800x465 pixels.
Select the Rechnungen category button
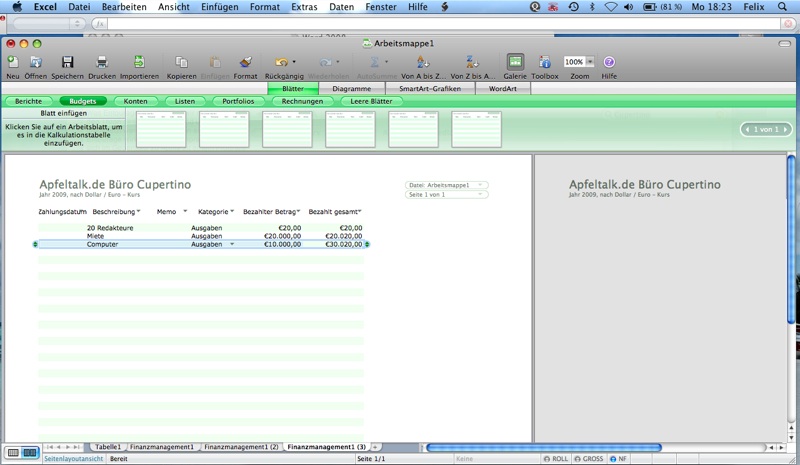(x=302, y=101)
